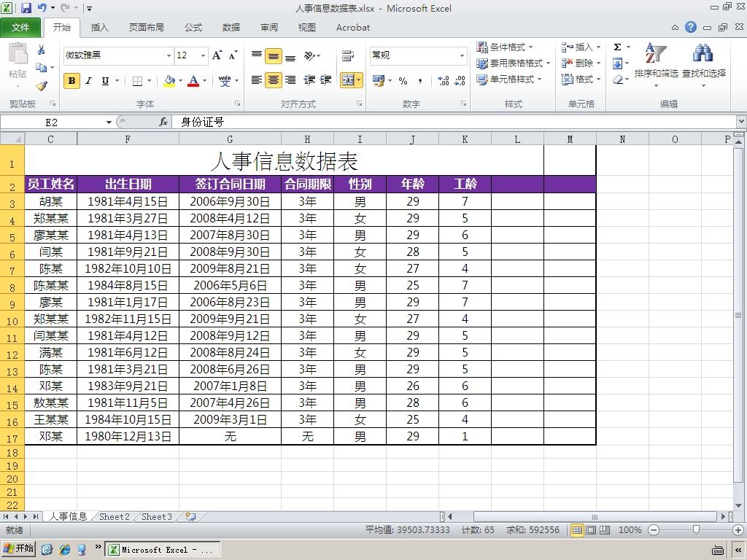This screenshot has height=560, width=747.
Task: Click the Save icon in quick access toolbar
Action: click(x=26, y=8)
